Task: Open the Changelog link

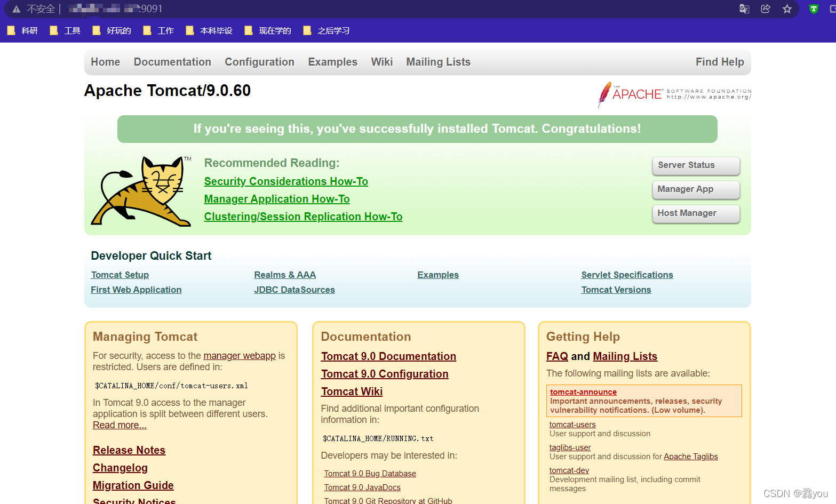Action: 120,468
